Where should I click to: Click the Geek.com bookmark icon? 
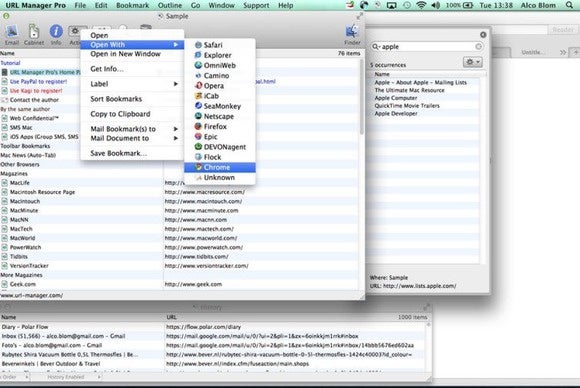click(4, 284)
